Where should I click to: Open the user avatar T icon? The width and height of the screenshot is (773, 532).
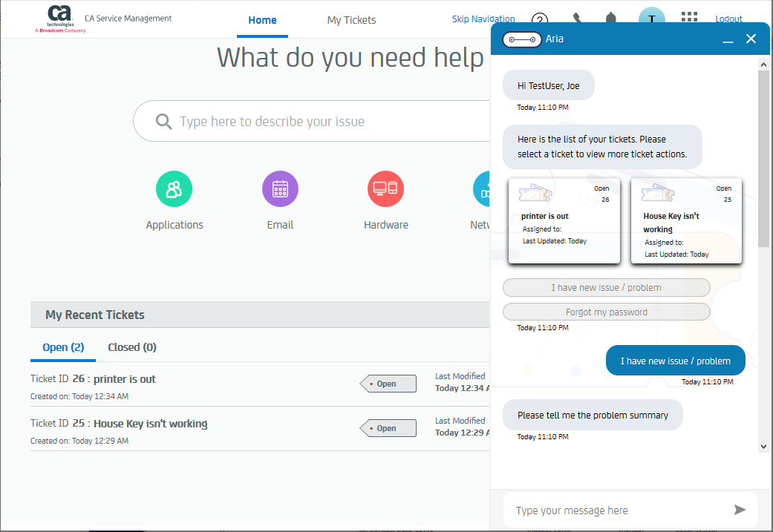point(652,16)
